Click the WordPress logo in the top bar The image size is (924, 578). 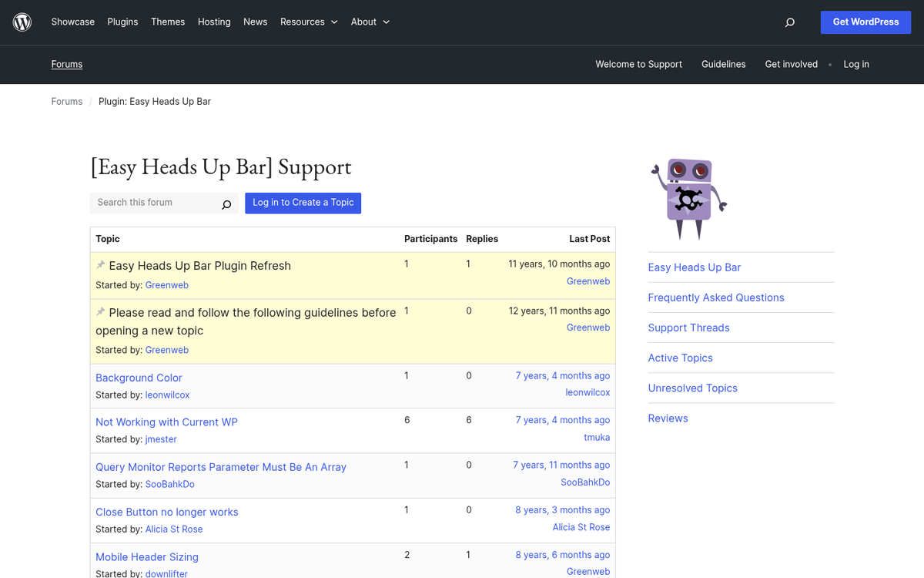point(22,22)
